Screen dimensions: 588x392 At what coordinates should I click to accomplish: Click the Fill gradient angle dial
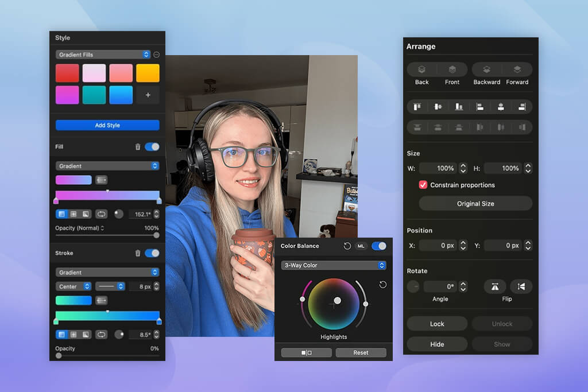click(x=119, y=214)
